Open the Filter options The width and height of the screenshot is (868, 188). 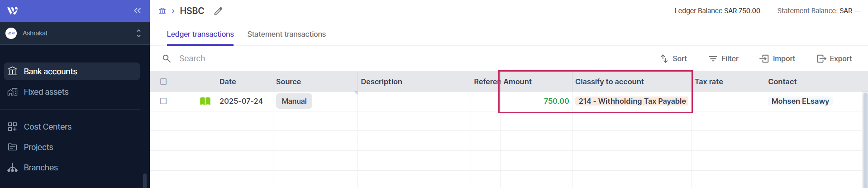tap(723, 58)
